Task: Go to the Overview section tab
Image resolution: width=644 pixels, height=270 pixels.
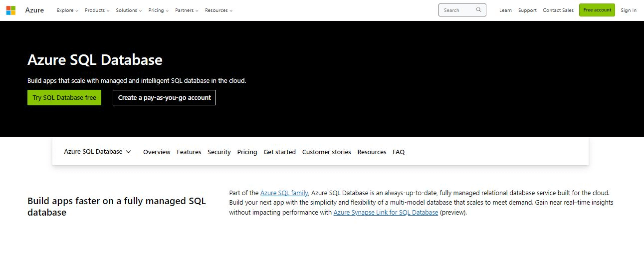Action: [157, 152]
